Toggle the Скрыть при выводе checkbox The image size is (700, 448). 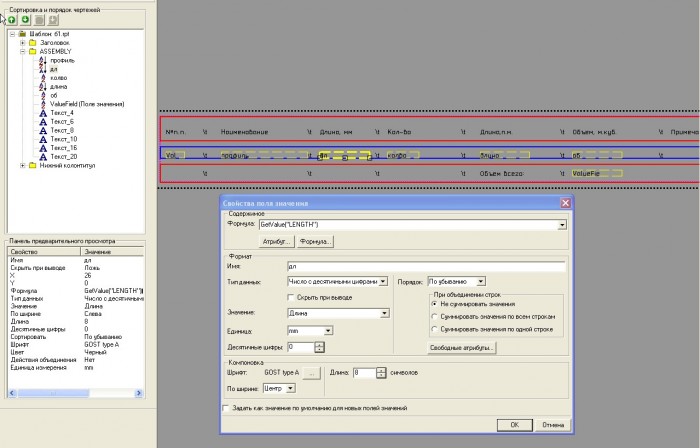pos(291,297)
